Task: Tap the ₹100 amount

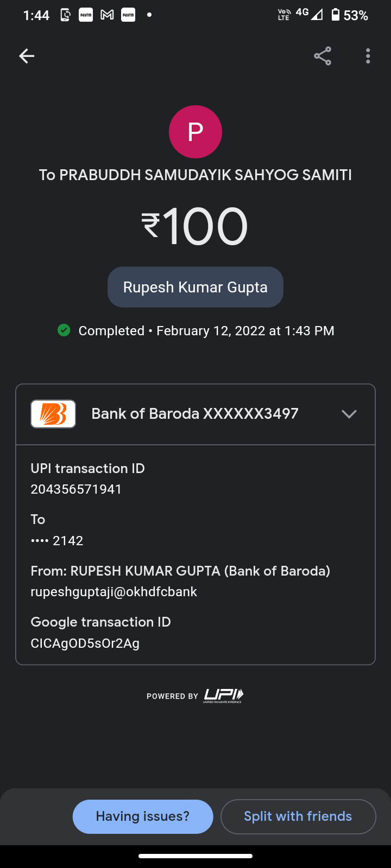Action: [x=195, y=226]
